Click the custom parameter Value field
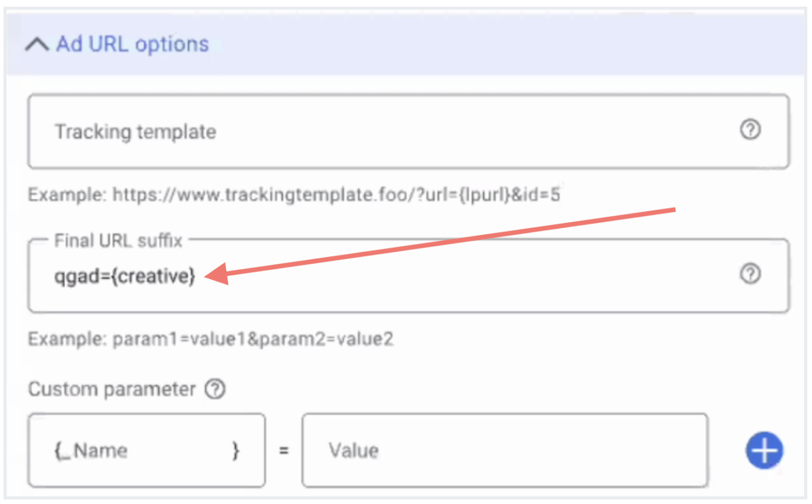This screenshot has width=812, height=504. (x=505, y=450)
